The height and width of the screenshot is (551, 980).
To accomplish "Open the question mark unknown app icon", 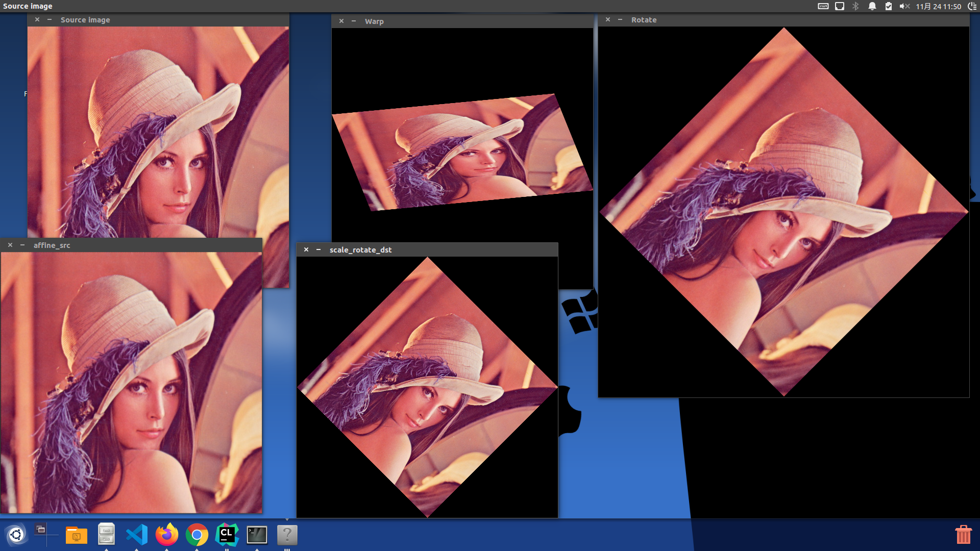I will (287, 535).
